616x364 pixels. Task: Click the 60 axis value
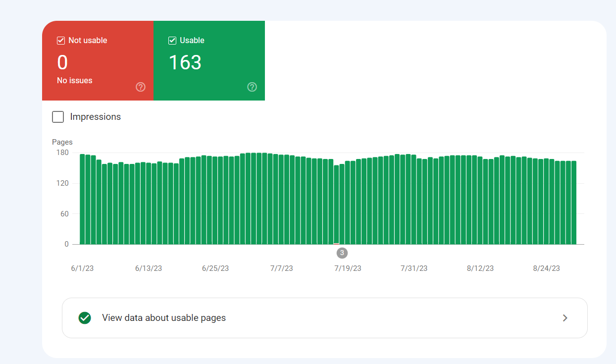[x=64, y=214]
